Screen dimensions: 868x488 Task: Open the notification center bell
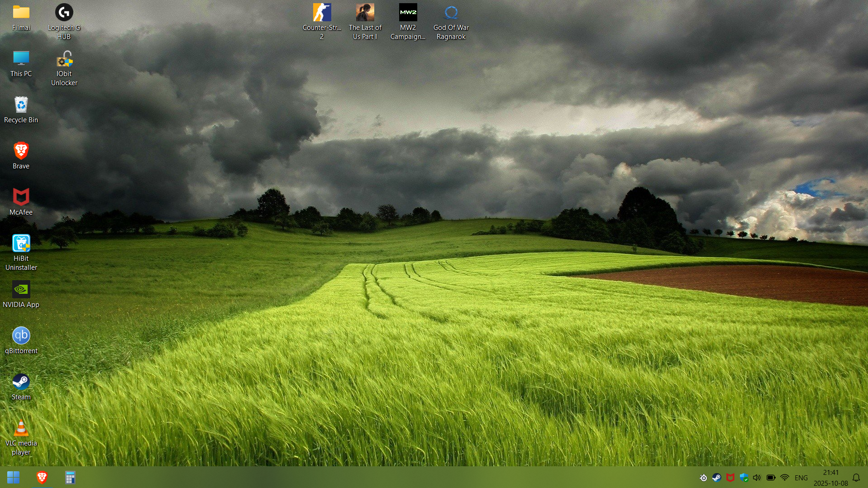[856, 478]
